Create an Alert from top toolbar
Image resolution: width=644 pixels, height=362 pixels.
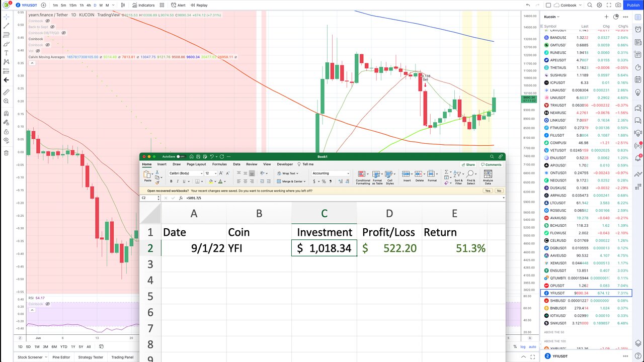[x=179, y=5]
